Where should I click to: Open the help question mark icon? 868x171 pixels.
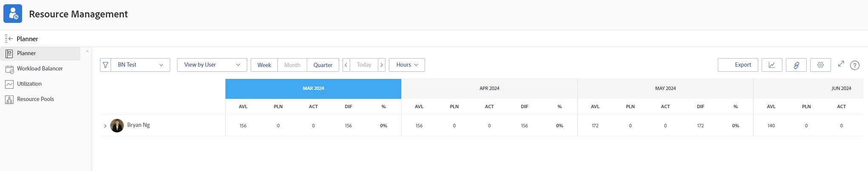click(x=855, y=65)
